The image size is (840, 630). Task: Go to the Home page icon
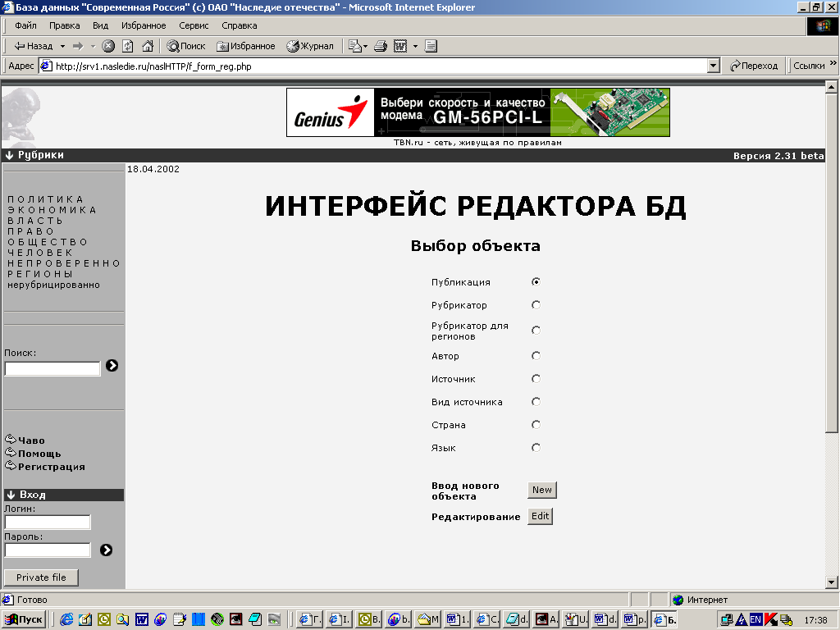148,46
